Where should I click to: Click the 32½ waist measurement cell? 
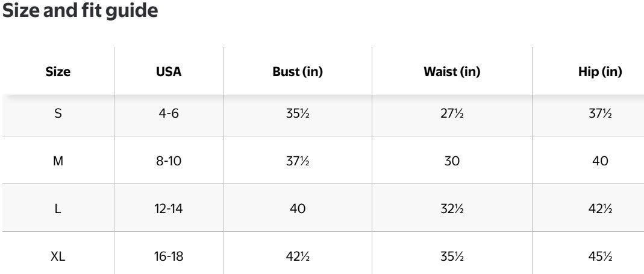tap(452, 209)
